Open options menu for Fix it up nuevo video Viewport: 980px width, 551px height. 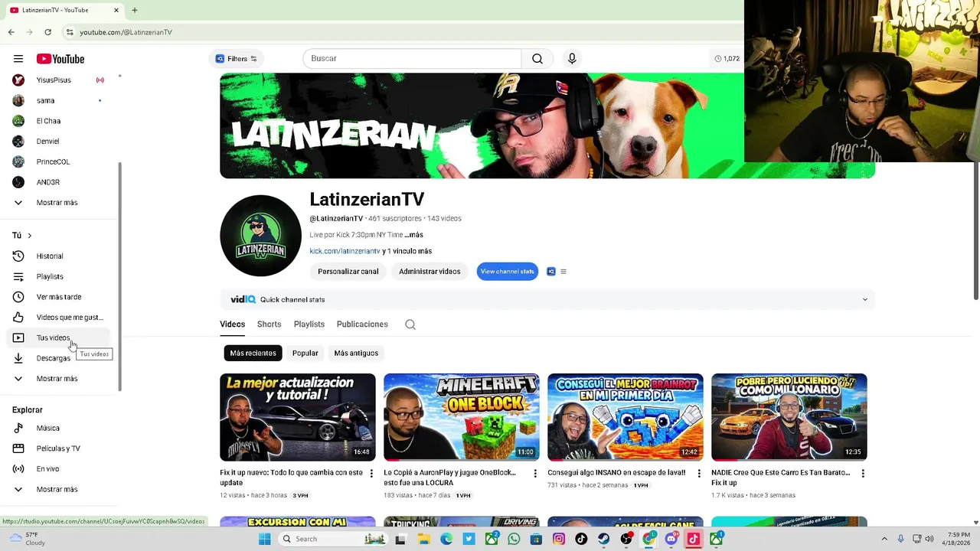click(371, 474)
